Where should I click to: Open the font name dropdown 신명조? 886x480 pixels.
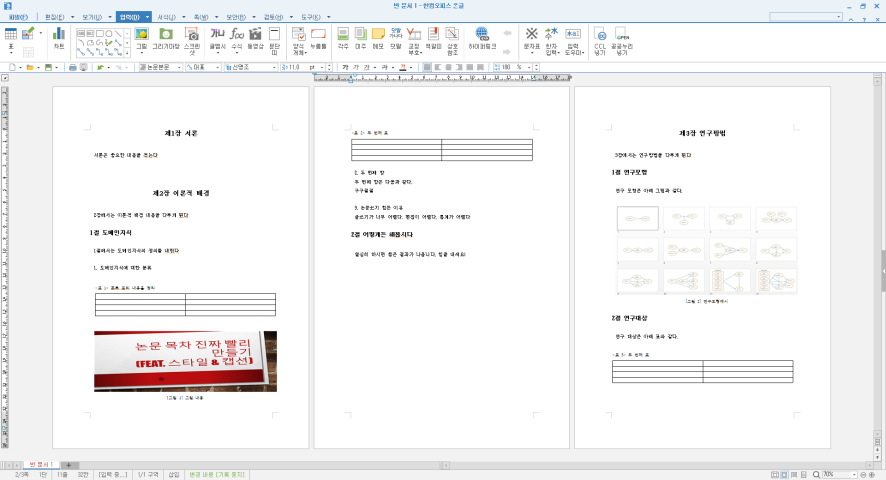click(x=274, y=67)
